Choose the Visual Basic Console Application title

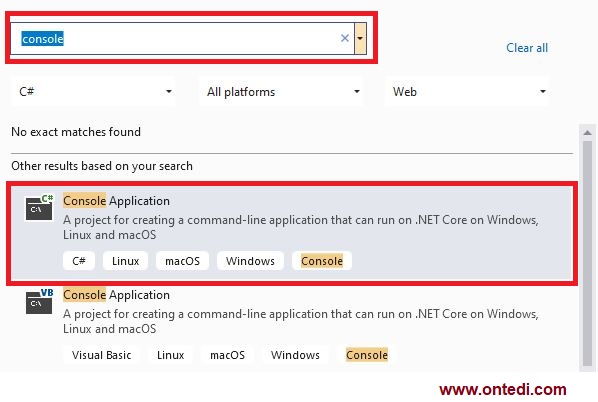(x=116, y=295)
